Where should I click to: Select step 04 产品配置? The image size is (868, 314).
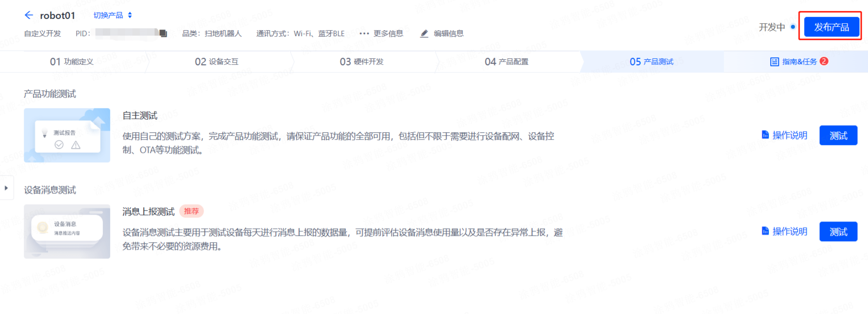506,62
